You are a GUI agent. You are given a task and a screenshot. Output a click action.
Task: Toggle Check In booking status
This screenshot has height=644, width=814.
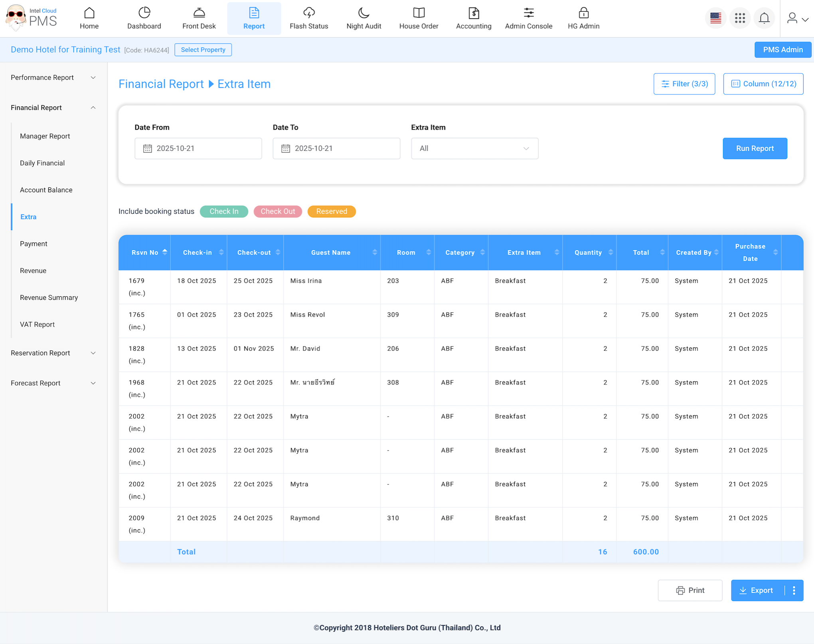(224, 211)
